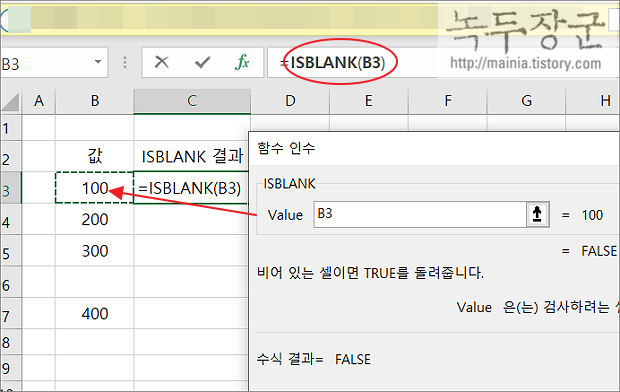Select column B header
Image resolution: width=620 pixels, height=392 pixels.
tap(95, 101)
